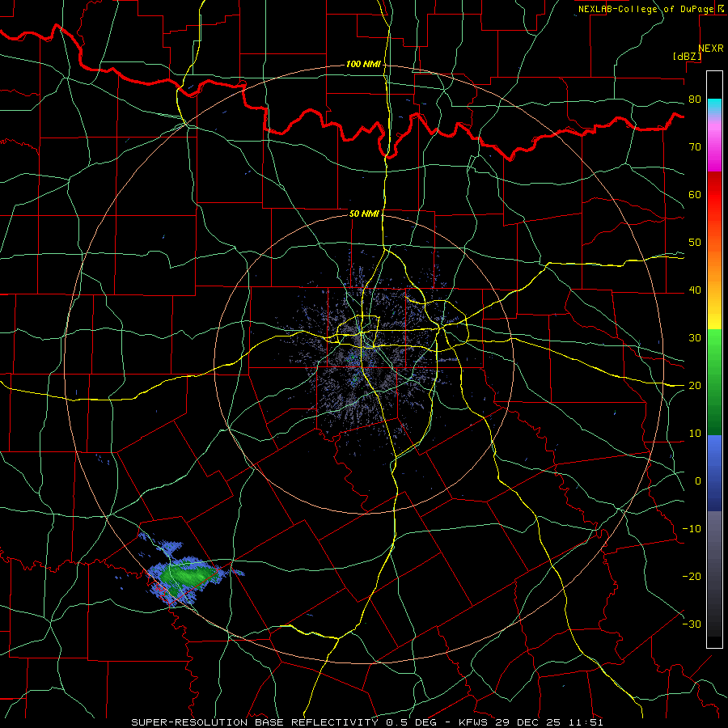Viewport: 728px width, 728px height.
Task: Click the 30 value on dBZ scale
Action: [695, 338]
